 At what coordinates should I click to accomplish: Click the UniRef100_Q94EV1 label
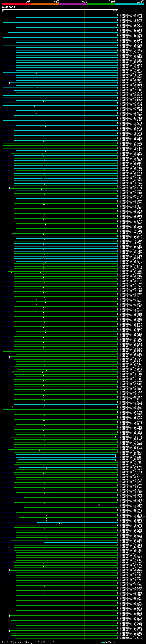point(131,467)
